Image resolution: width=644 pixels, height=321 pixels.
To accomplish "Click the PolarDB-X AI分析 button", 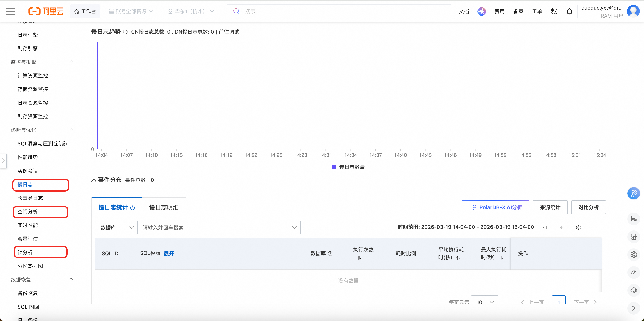I will point(496,207).
